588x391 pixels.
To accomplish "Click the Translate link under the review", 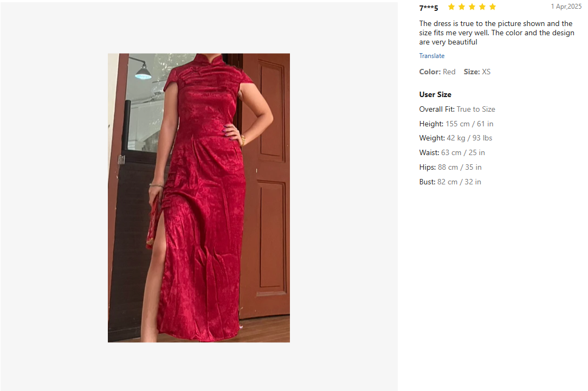I will (431, 56).
